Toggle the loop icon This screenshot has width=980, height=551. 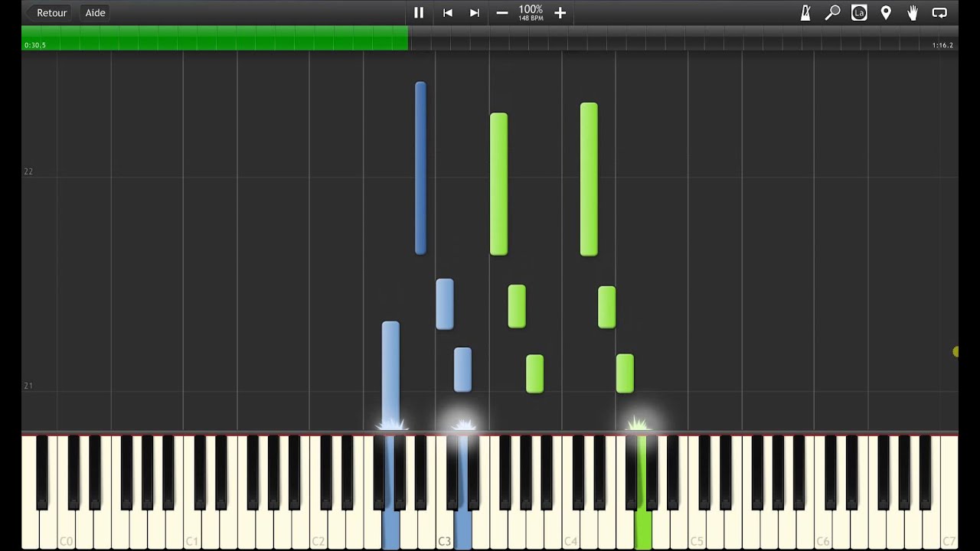coord(939,12)
